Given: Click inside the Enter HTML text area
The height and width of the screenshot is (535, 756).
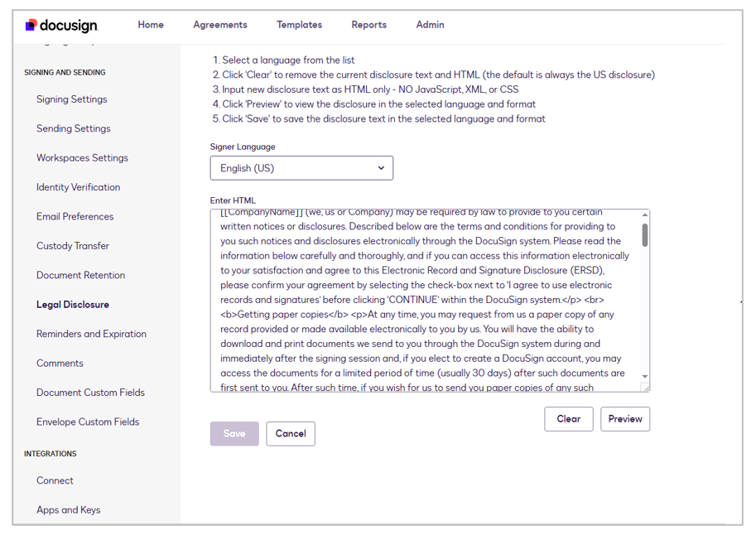Looking at the screenshot, I should tap(422, 300).
